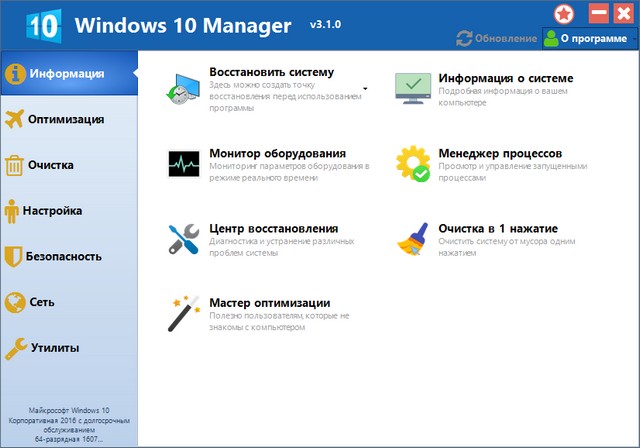Click the green user icon in header

point(551,38)
